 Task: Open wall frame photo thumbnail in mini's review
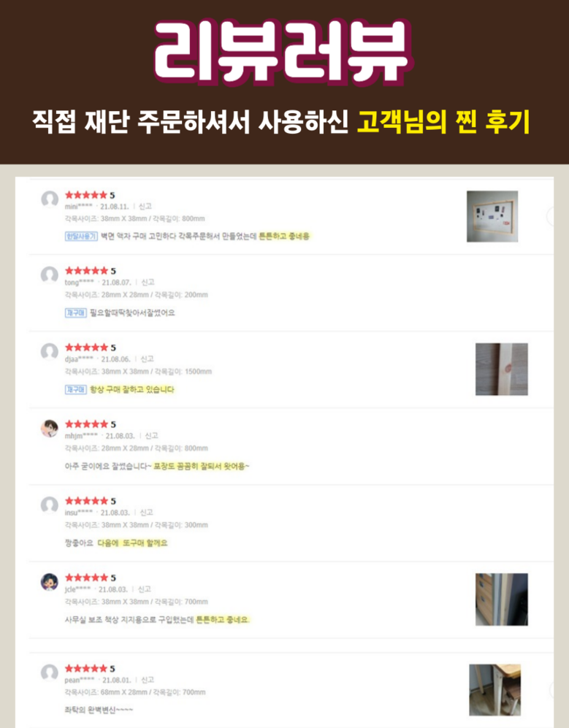point(492,216)
